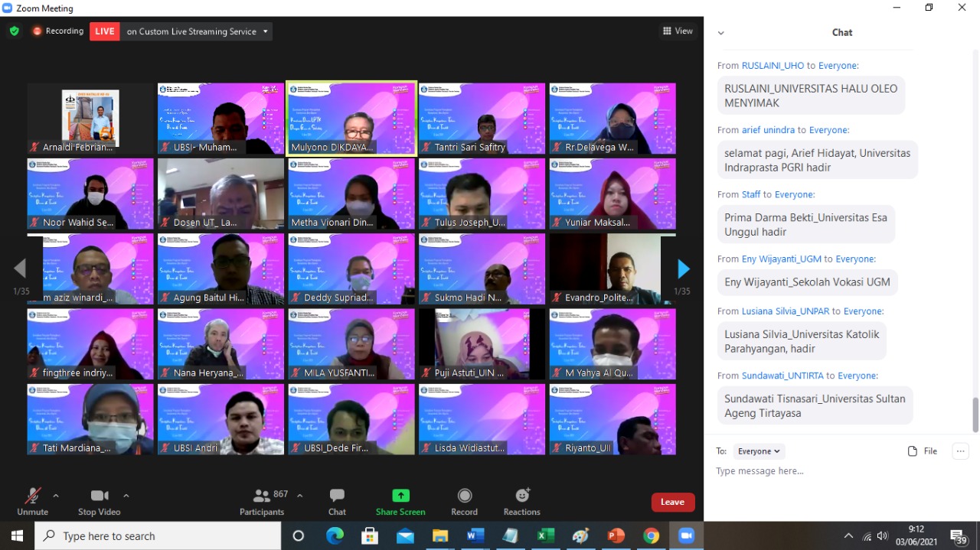Open File Explorer from taskbar
The height and width of the screenshot is (550, 980).
pos(439,535)
